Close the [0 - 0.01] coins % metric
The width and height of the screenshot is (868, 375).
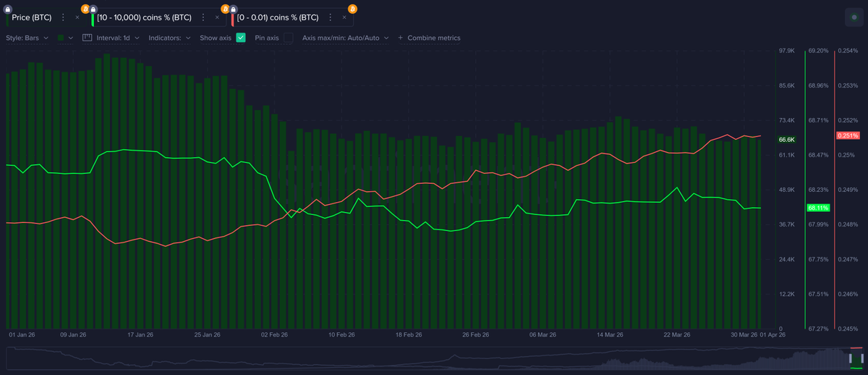(x=344, y=17)
